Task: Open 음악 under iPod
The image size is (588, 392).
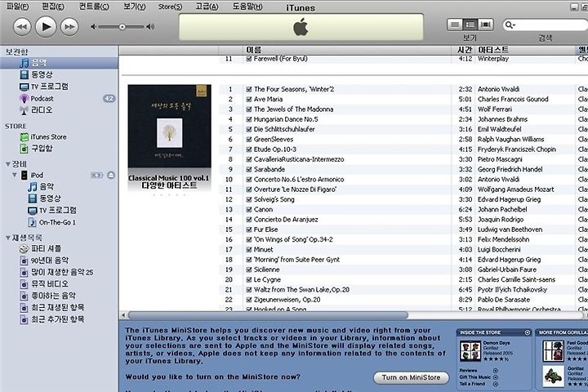Action: coord(47,186)
